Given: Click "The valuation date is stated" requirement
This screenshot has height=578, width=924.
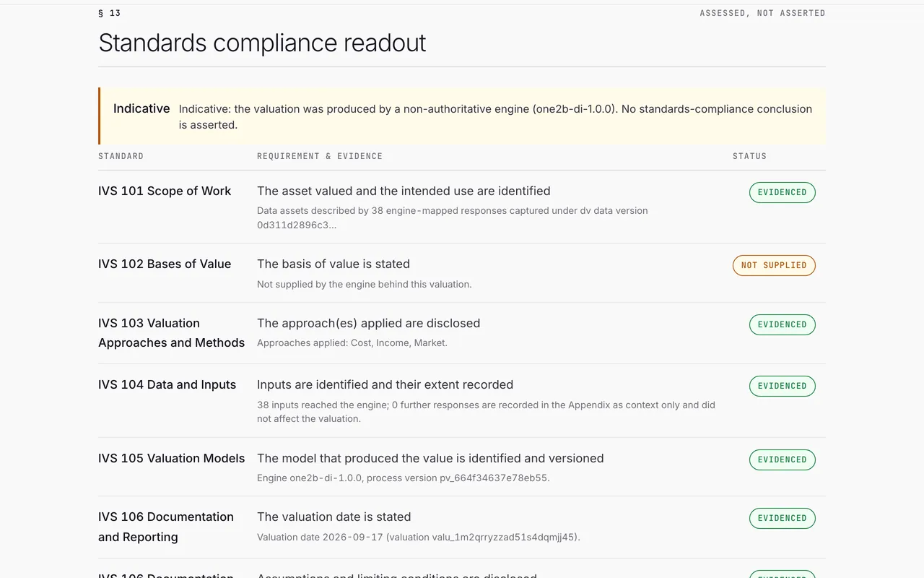Looking at the screenshot, I should point(334,517).
